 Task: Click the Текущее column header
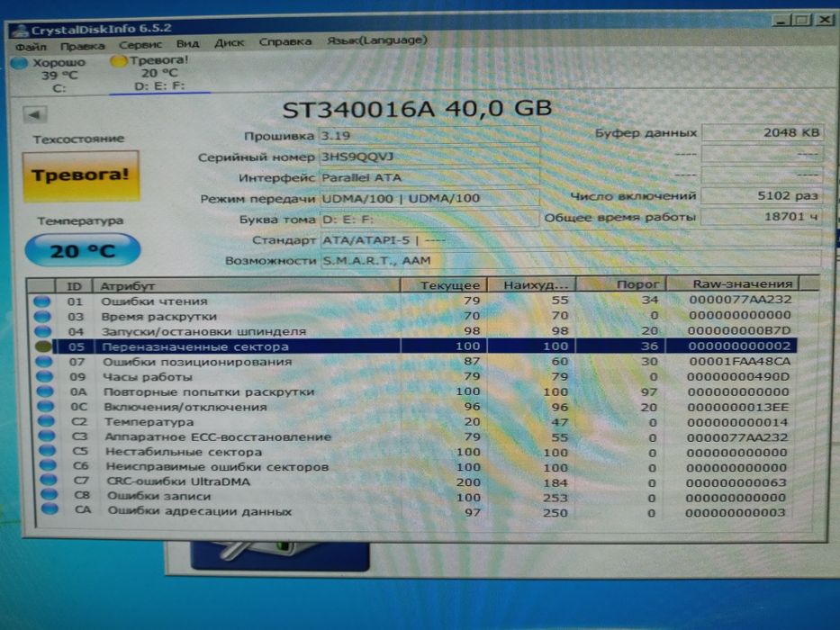[444, 284]
